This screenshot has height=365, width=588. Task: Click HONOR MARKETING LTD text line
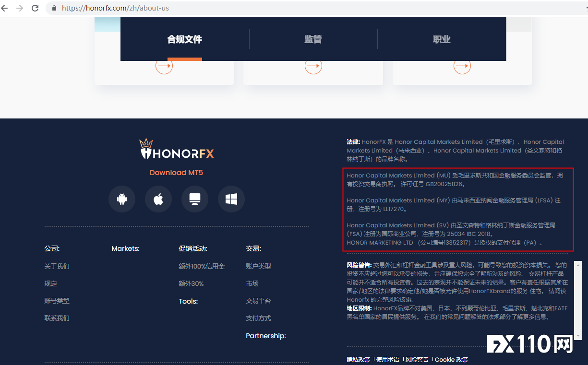[x=445, y=243]
